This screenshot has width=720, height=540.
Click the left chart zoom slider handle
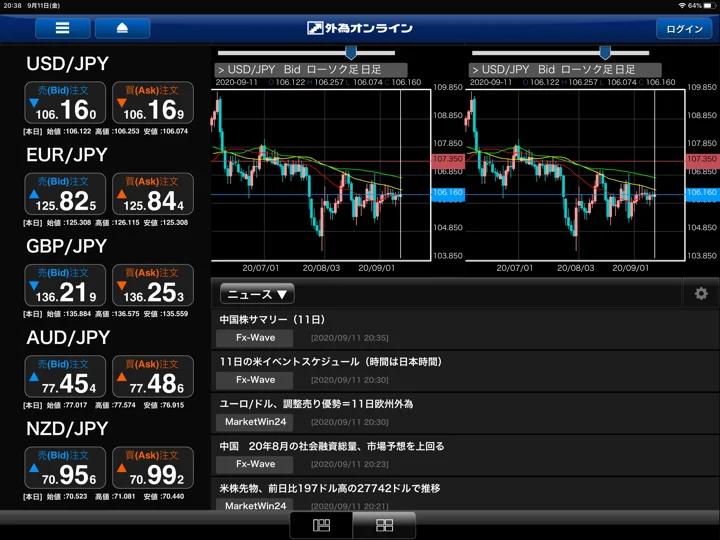coord(351,52)
